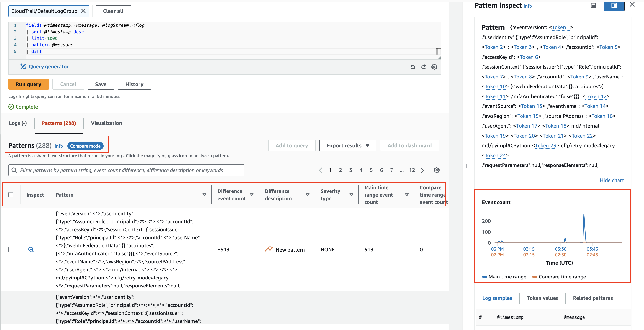Open query History
Image resolution: width=644 pixels, height=330 pixels.
click(x=134, y=84)
